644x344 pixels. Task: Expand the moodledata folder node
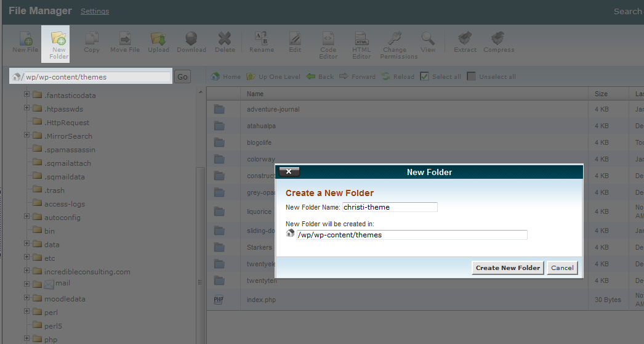pyautogui.click(x=27, y=298)
